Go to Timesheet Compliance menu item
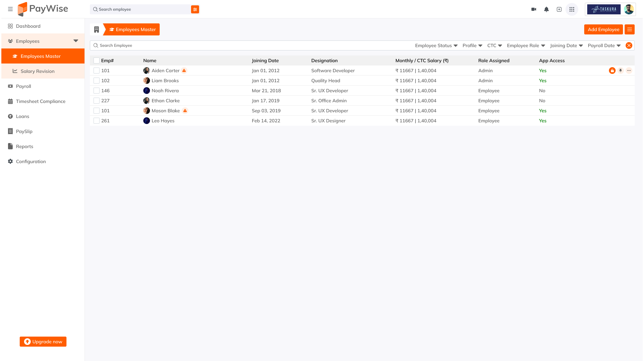 (x=40, y=101)
